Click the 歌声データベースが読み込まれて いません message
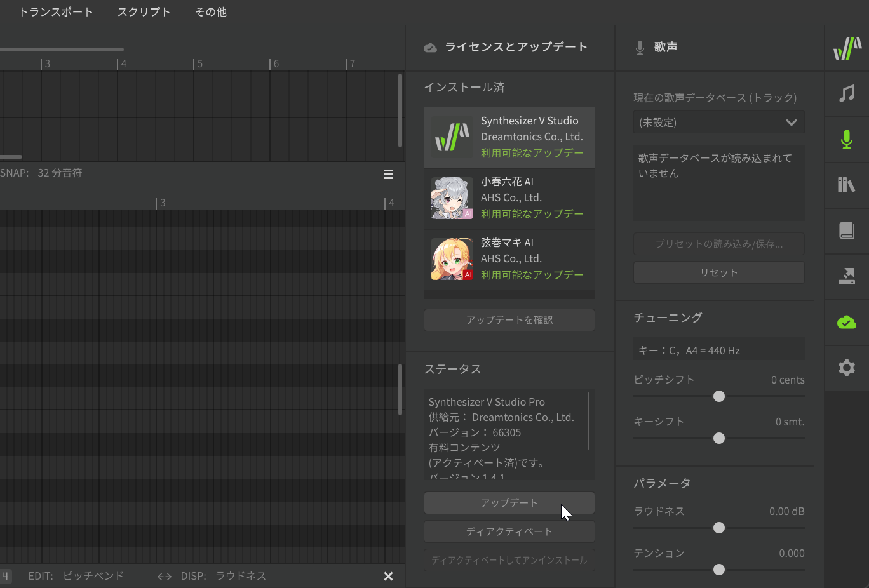The image size is (869, 588). point(715,165)
